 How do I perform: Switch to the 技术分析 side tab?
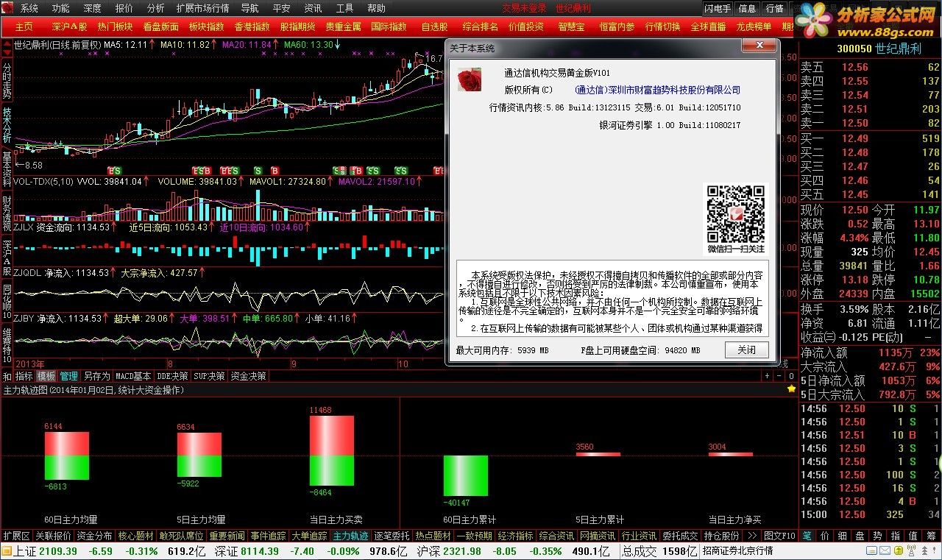pyautogui.click(x=7, y=124)
